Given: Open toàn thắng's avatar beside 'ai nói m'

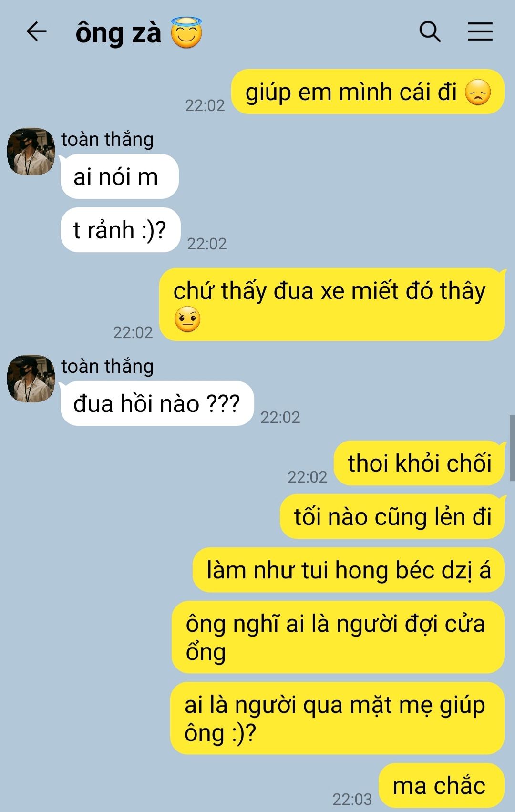Looking at the screenshot, I should pyautogui.click(x=31, y=152).
